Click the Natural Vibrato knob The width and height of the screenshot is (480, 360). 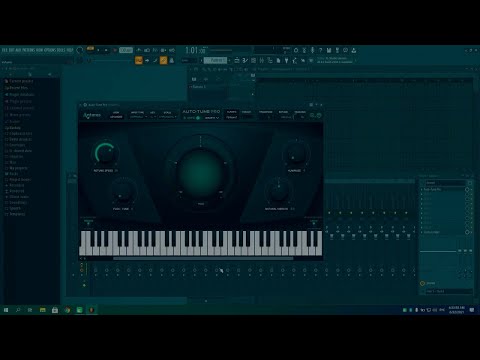pos(279,191)
